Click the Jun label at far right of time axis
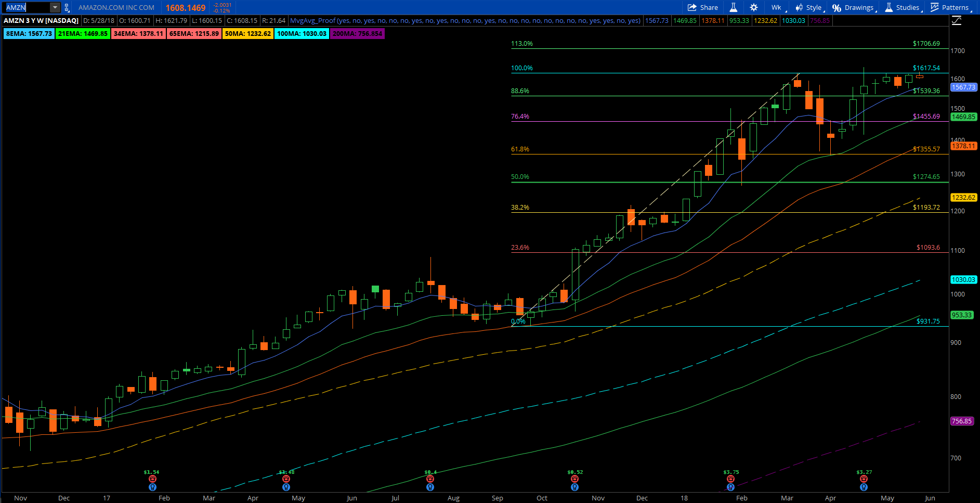This screenshot has width=980, height=503. tap(930, 498)
